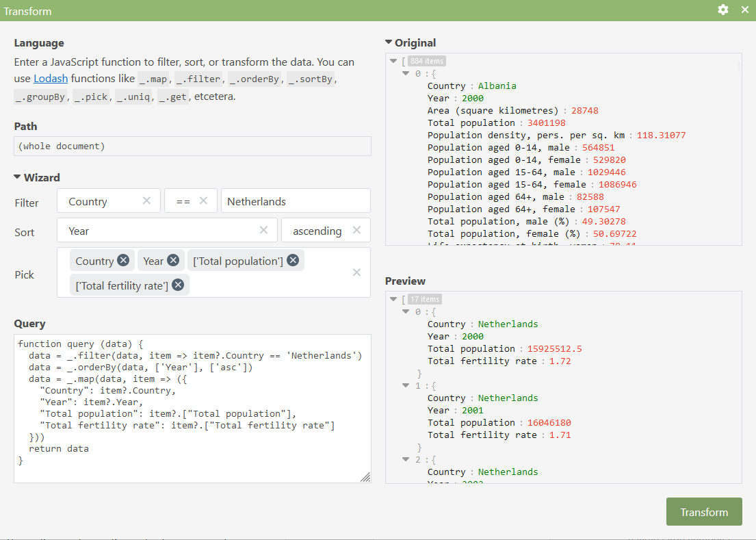
Task: Select value 564851 for aged 0-14 male
Action: point(599,148)
